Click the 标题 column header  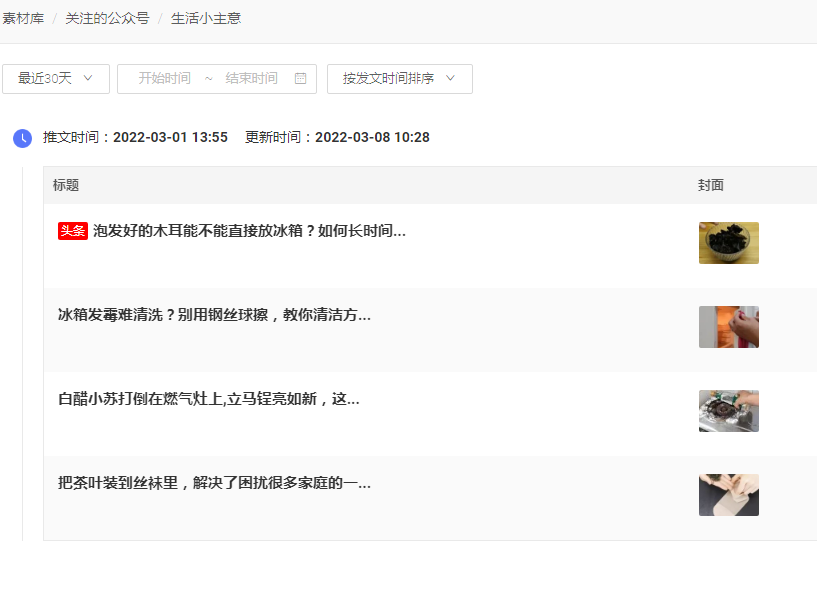(x=66, y=185)
